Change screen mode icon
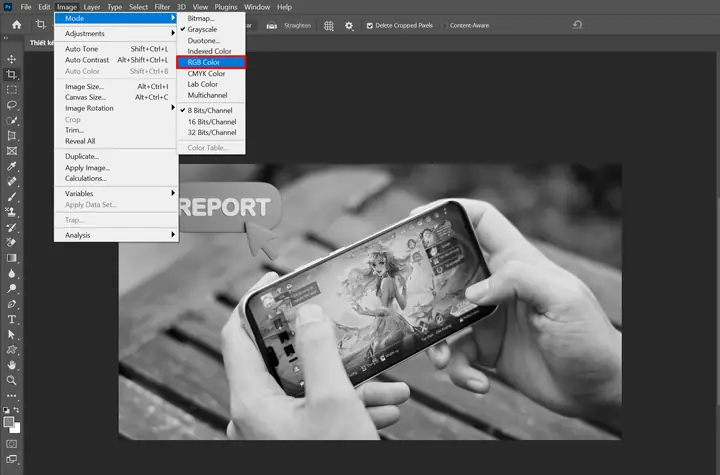Image resolution: width=720 pixels, height=475 pixels. click(11, 459)
